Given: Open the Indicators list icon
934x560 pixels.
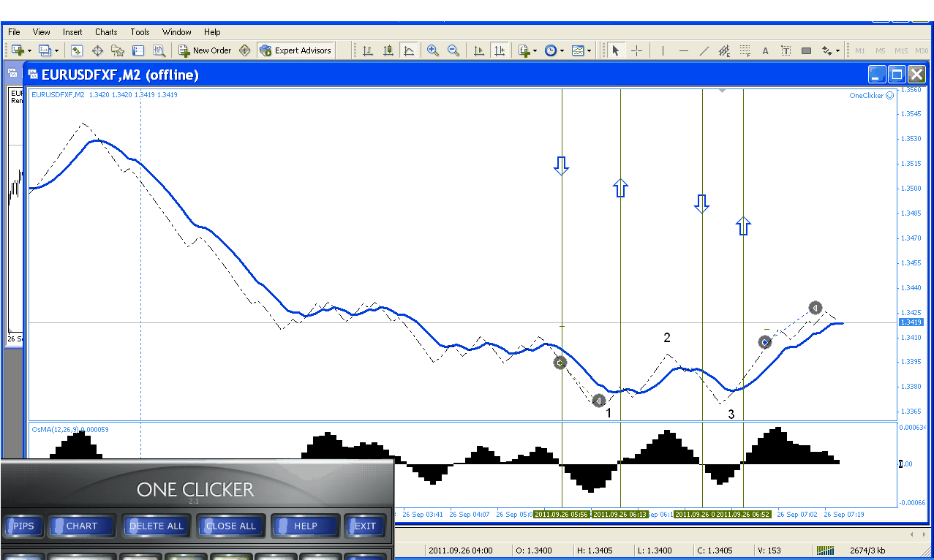Looking at the screenshot, I should tap(524, 50).
